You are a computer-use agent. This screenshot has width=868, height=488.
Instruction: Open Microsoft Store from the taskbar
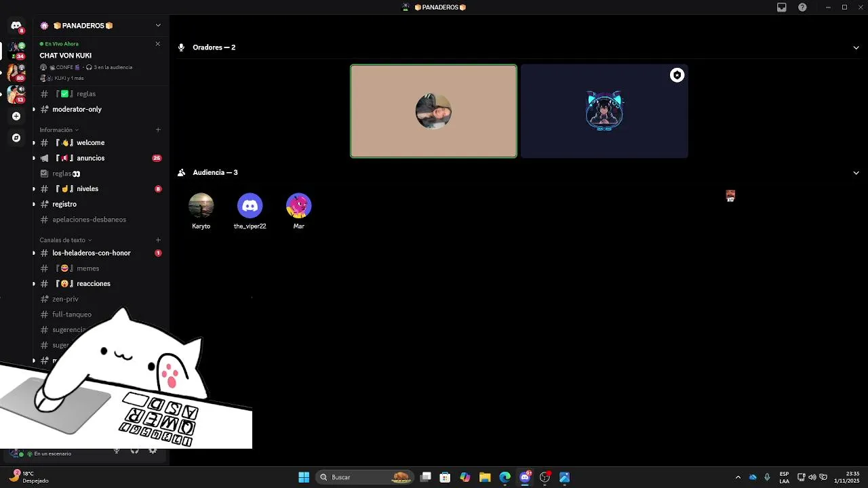[445, 477]
